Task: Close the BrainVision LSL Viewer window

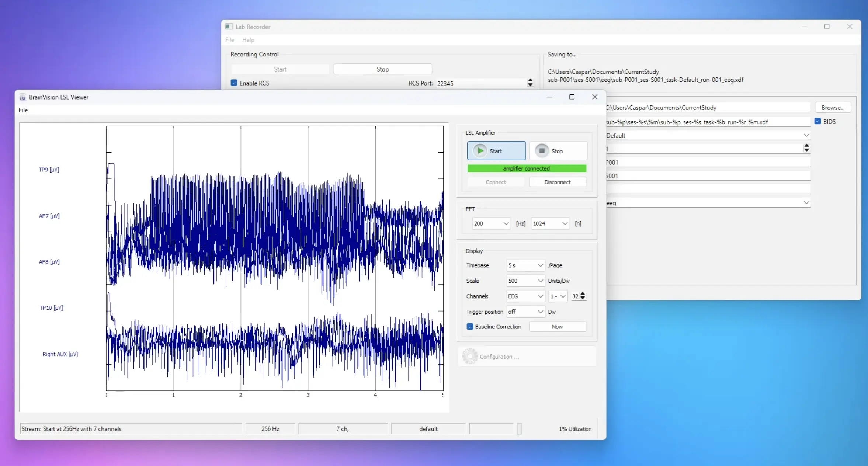Action: click(x=595, y=97)
